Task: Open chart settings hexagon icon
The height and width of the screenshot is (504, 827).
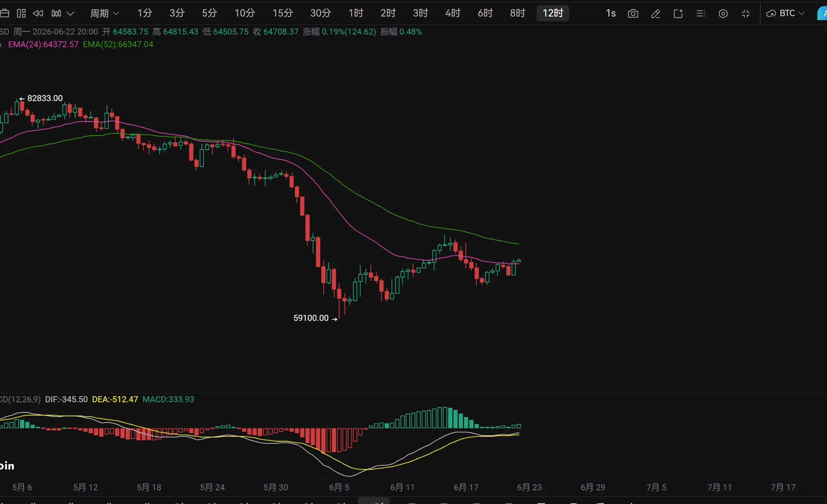Action: tap(723, 14)
